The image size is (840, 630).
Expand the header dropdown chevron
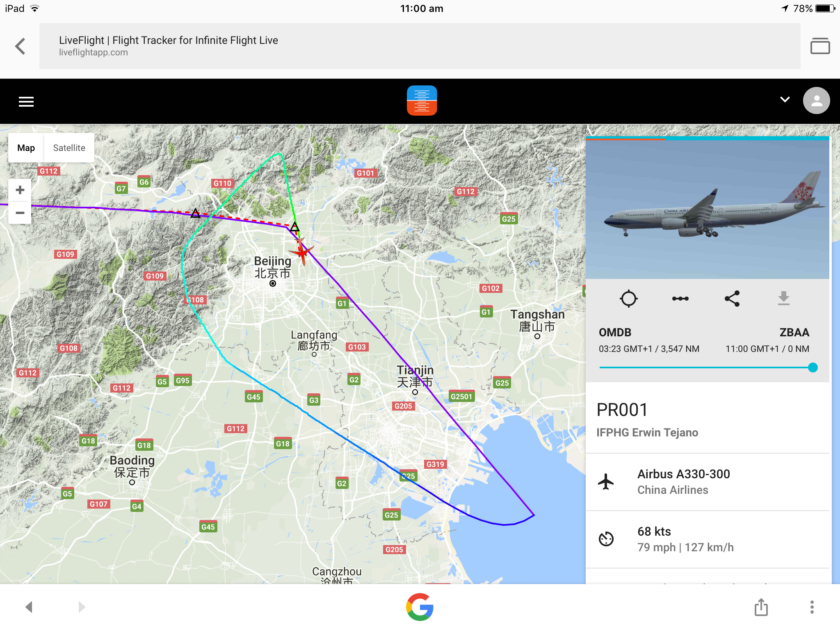pos(785,100)
